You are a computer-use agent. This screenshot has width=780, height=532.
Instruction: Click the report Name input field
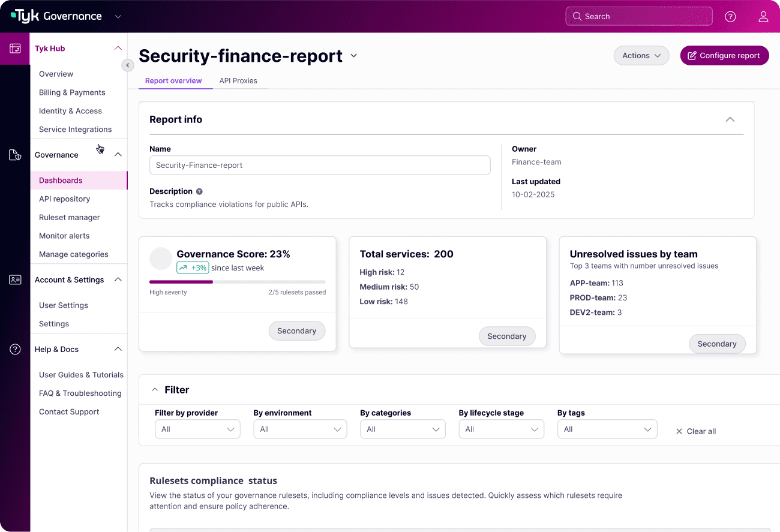click(x=320, y=166)
